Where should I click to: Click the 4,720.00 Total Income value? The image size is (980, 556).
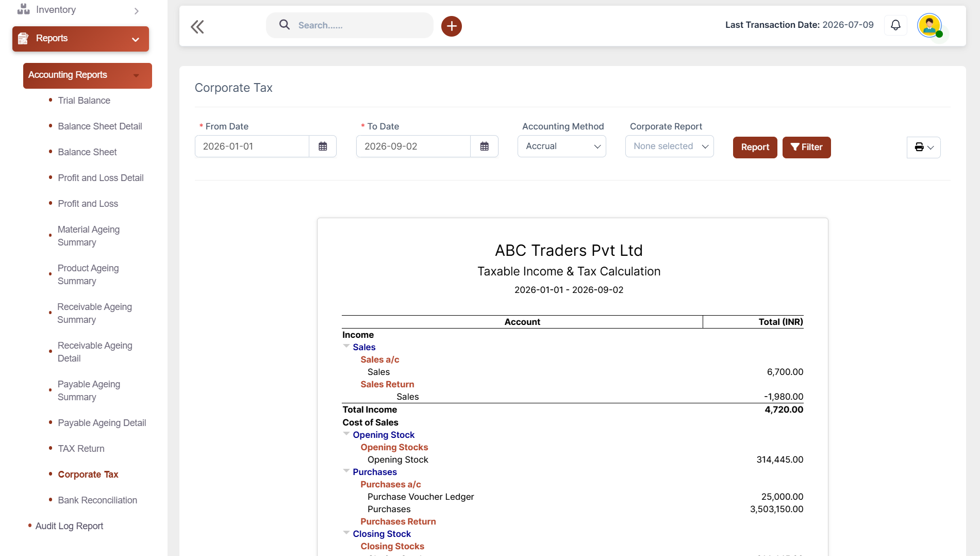pos(784,410)
